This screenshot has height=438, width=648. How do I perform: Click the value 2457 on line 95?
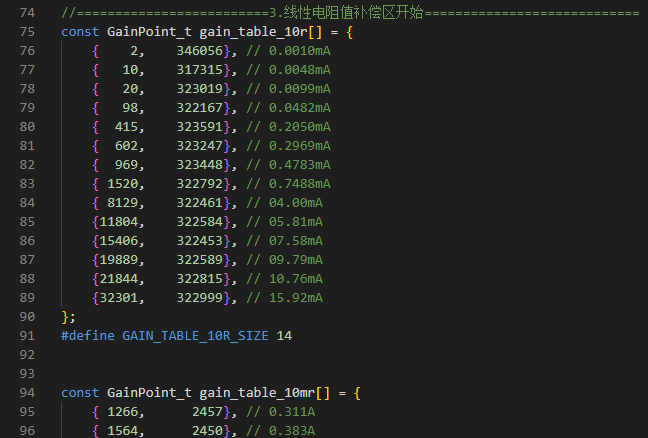[207, 412]
